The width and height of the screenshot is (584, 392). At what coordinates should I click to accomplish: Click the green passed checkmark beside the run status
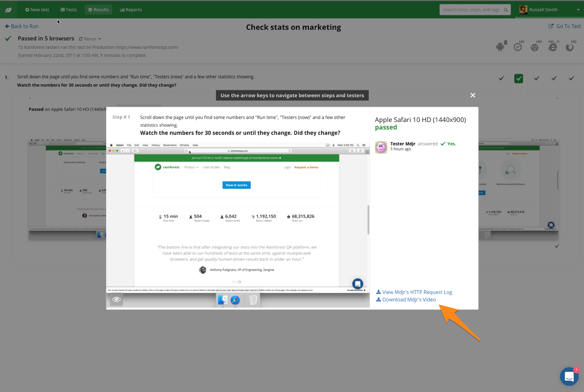click(8, 39)
